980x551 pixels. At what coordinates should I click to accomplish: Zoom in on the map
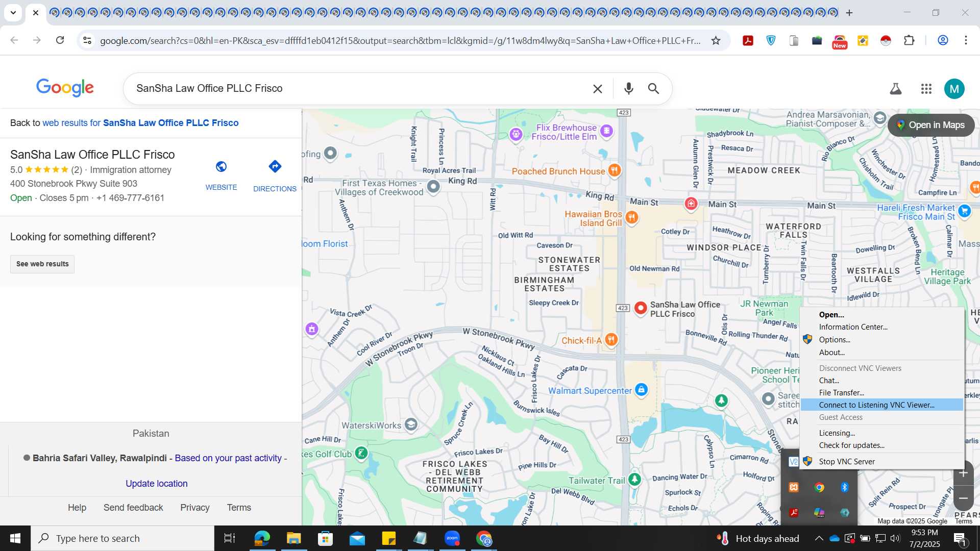click(963, 473)
